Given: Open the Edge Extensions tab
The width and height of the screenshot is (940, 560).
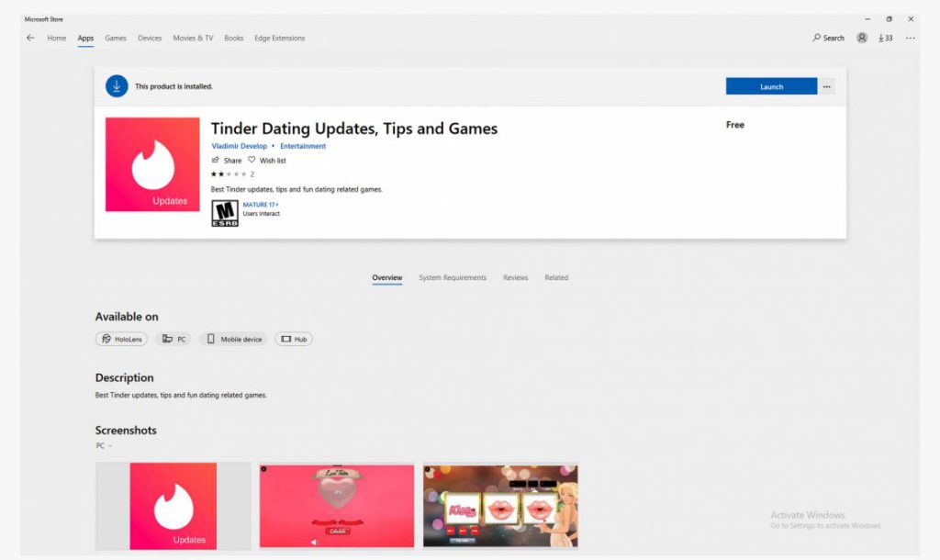Looking at the screenshot, I should click(279, 38).
